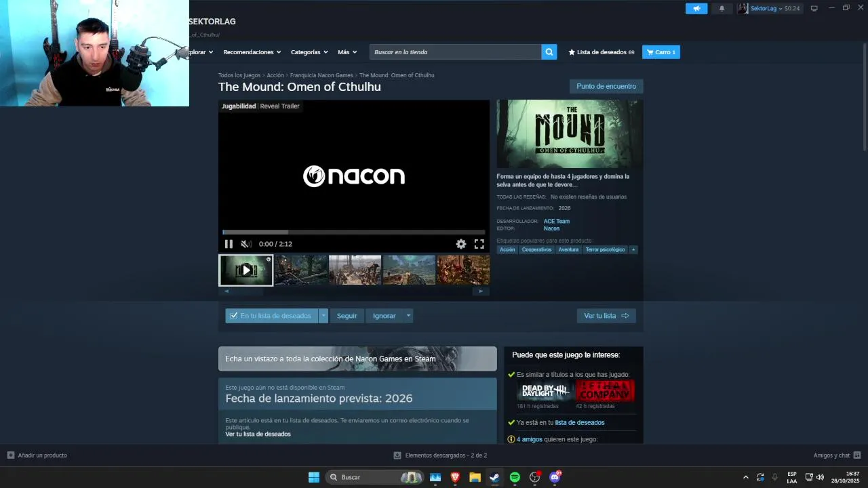
Task: Select the trailer thumbnail with play icon
Action: 245,270
